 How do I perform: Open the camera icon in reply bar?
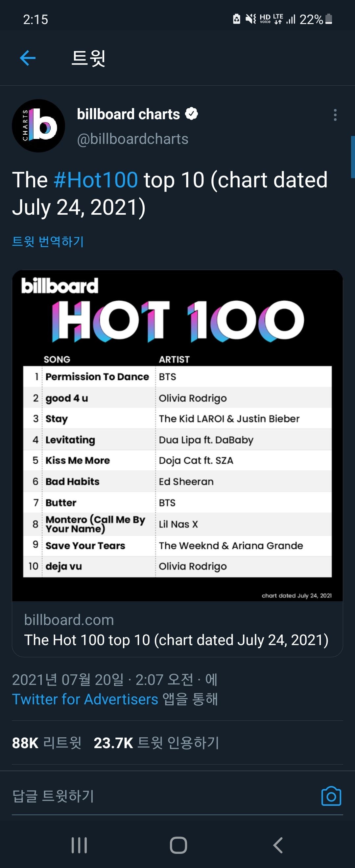coord(331,796)
